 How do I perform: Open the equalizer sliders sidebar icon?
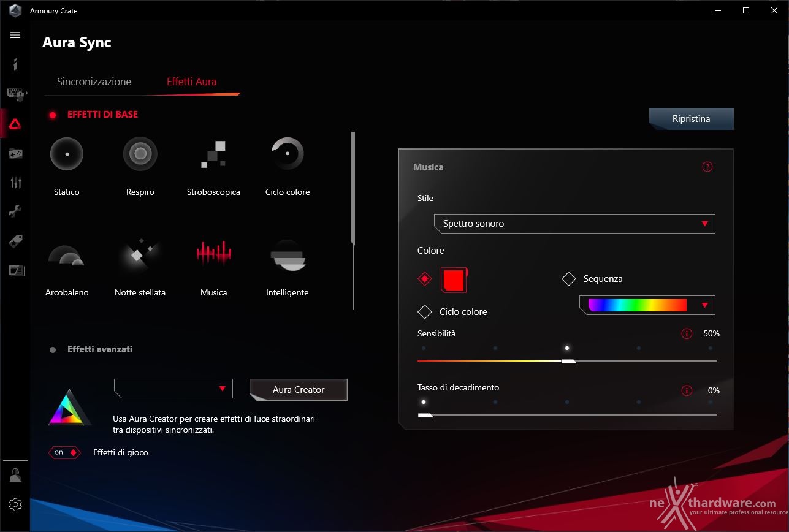click(15, 182)
